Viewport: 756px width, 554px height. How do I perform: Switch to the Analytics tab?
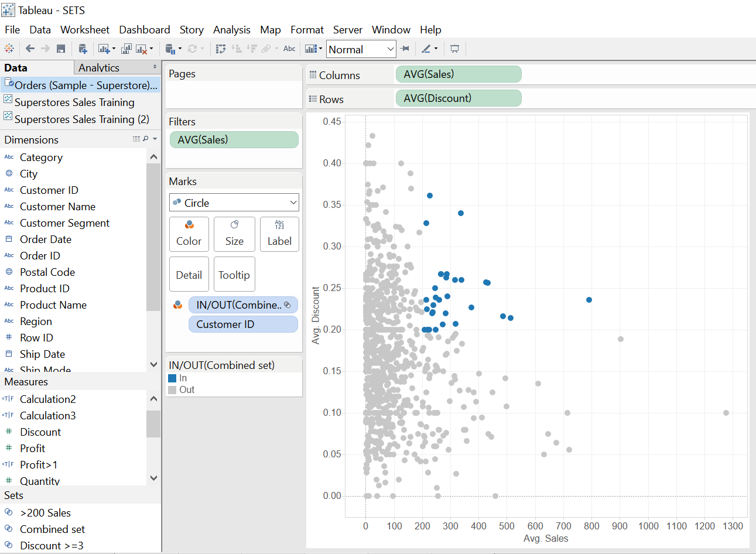click(99, 68)
